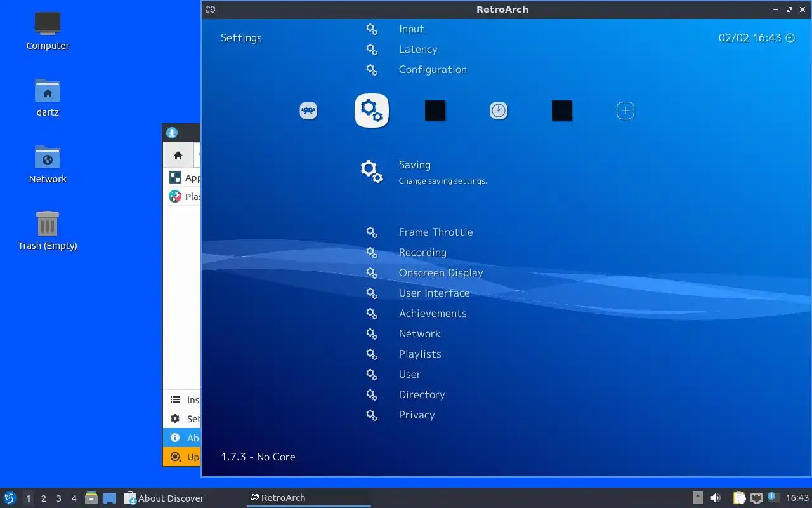Click the Discover download icon in its title bar
Viewport: 812px width, 508px height.
tap(171, 133)
